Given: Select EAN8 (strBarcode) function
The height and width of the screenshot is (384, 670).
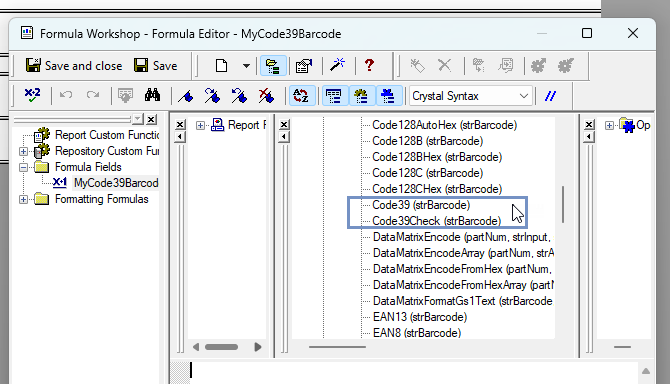Looking at the screenshot, I should [417, 333].
